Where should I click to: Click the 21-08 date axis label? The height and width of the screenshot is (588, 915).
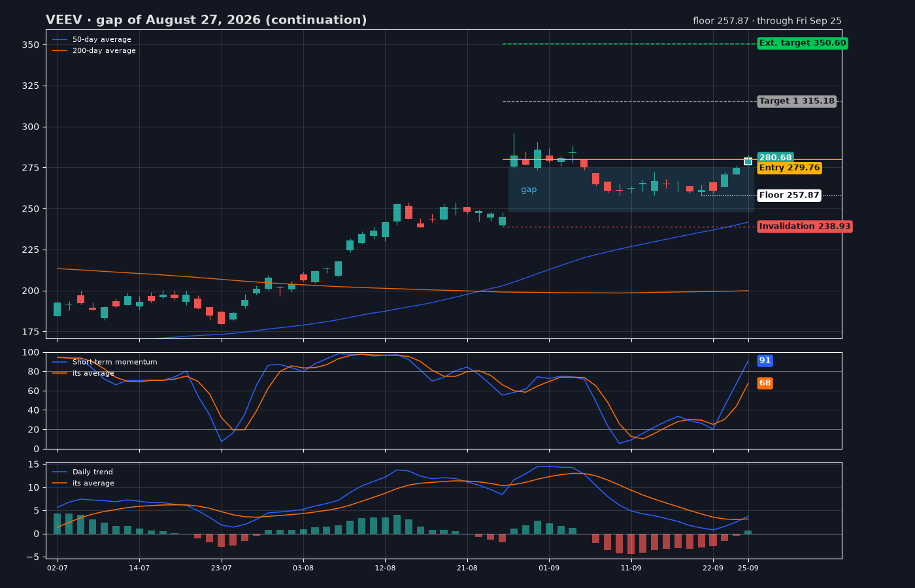pyautogui.click(x=467, y=568)
